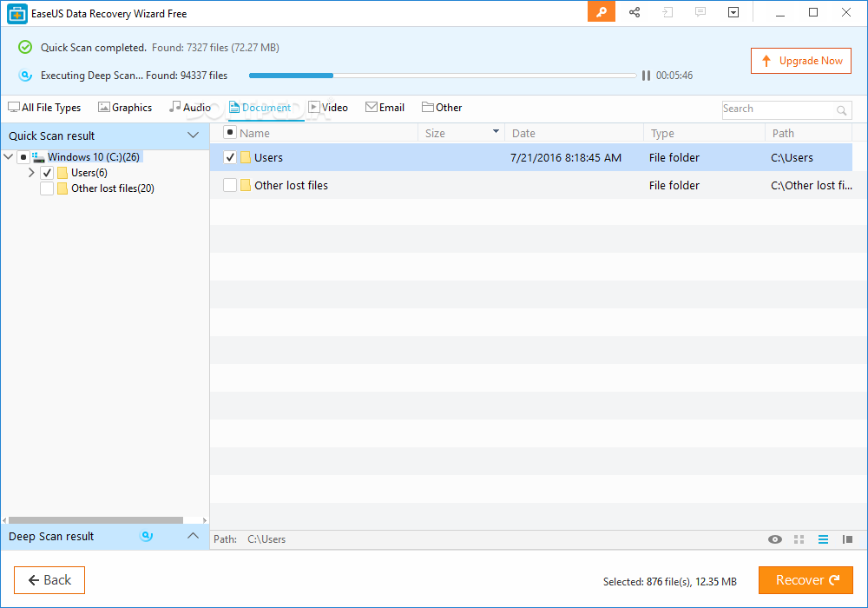Screen dimensions: 868x608
Task: Click Other lost files(20) folder icon in tree
Action: point(62,188)
